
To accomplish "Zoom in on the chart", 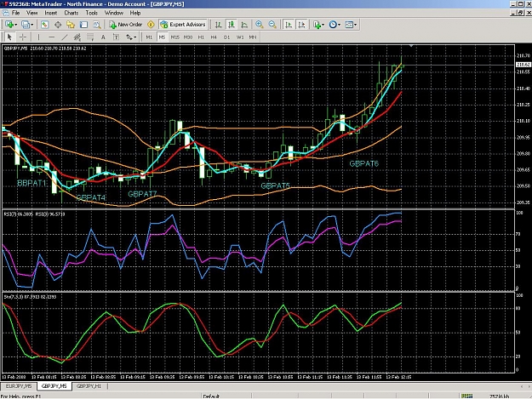I will (x=260, y=25).
